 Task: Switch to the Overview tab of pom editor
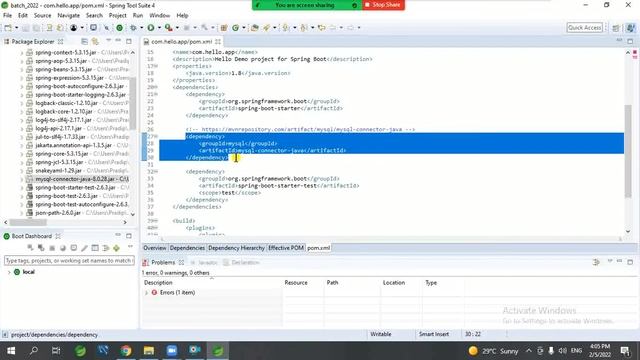pyautogui.click(x=155, y=248)
